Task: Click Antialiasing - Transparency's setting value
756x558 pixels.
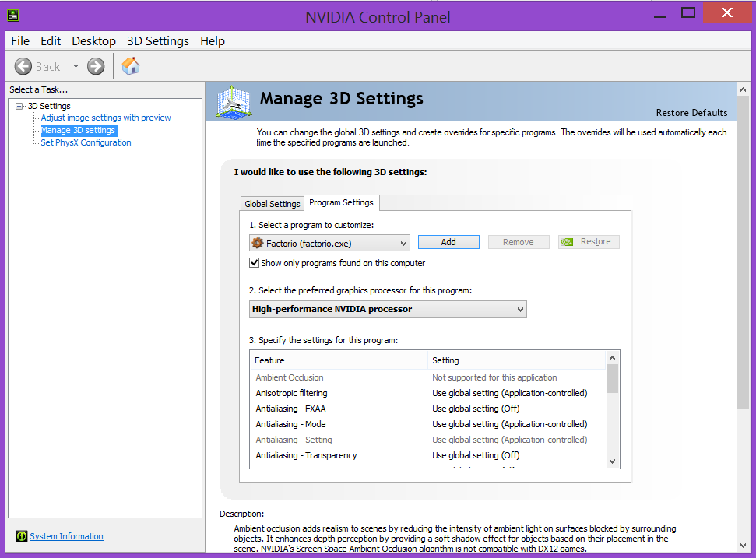Action: [x=476, y=454]
